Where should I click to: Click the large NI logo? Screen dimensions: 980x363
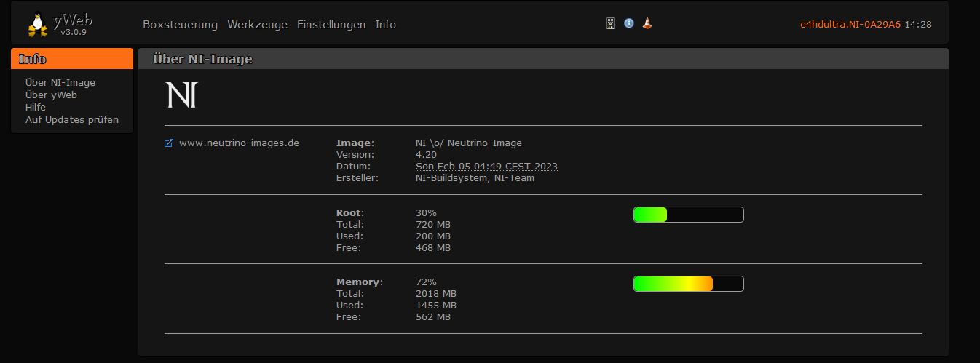coord(181,95)
